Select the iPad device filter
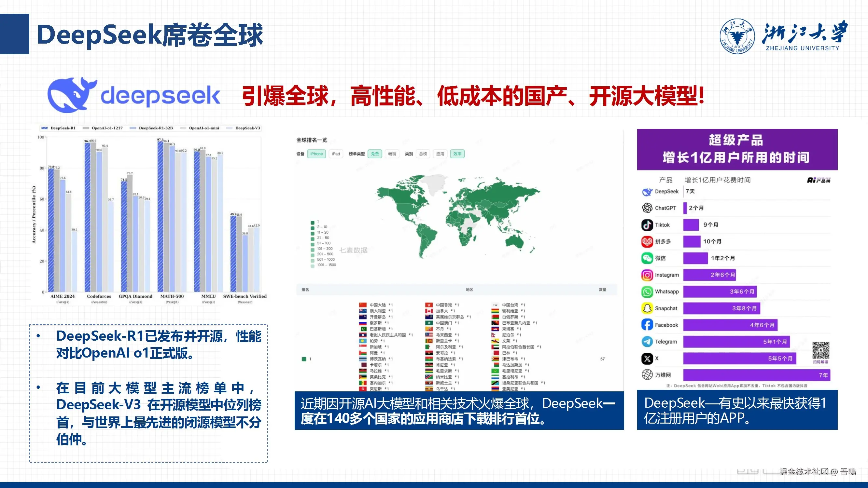The height and width of the screenshot is (488, 868). click(x=336, y=154)
